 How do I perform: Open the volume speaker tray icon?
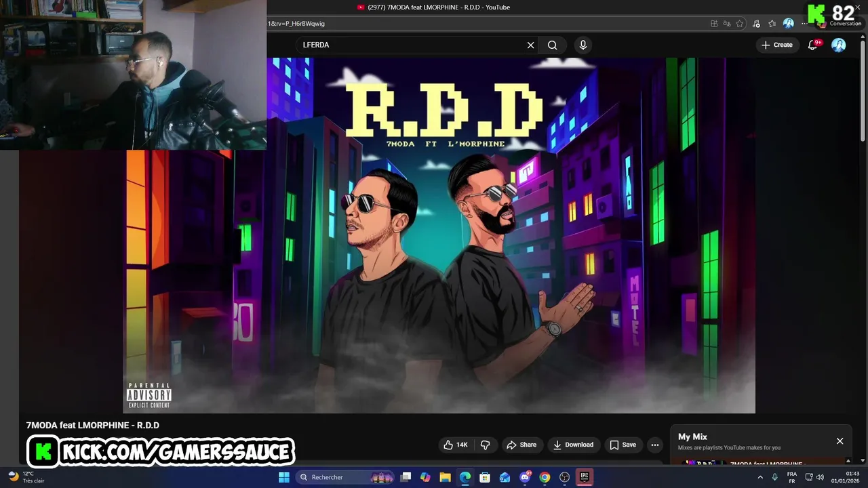pos(820,477)
